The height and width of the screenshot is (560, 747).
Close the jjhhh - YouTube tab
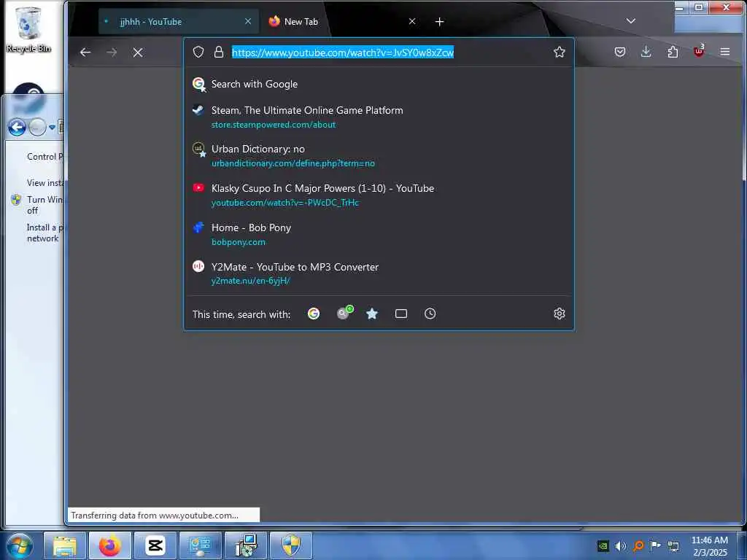tap(248, 21)
